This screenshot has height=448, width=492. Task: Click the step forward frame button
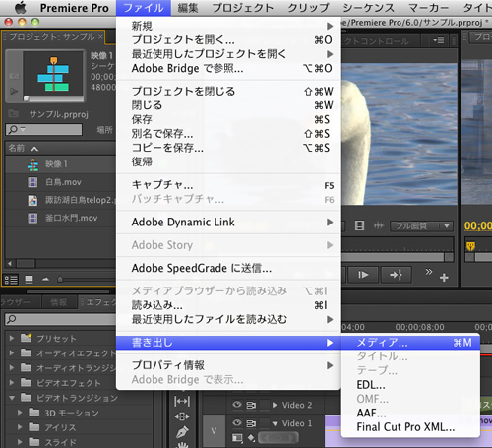[363, 275]
